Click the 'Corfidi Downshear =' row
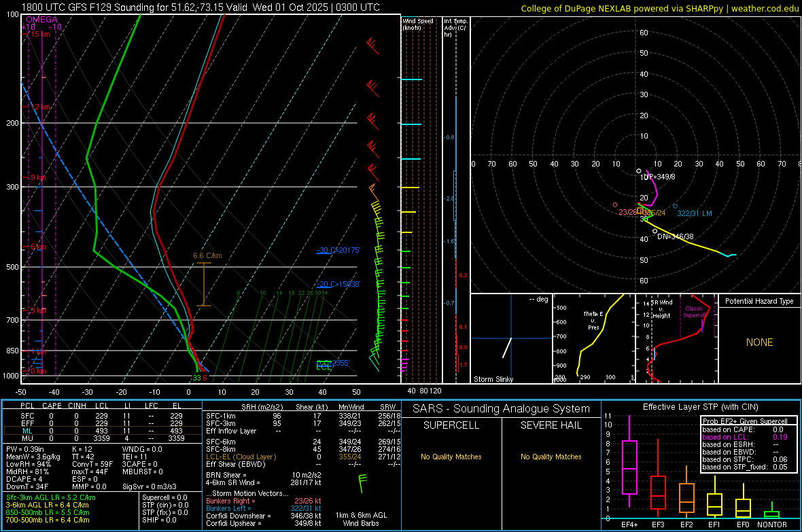The height and width of the screenshot is (532, 802). click(264, 516)
